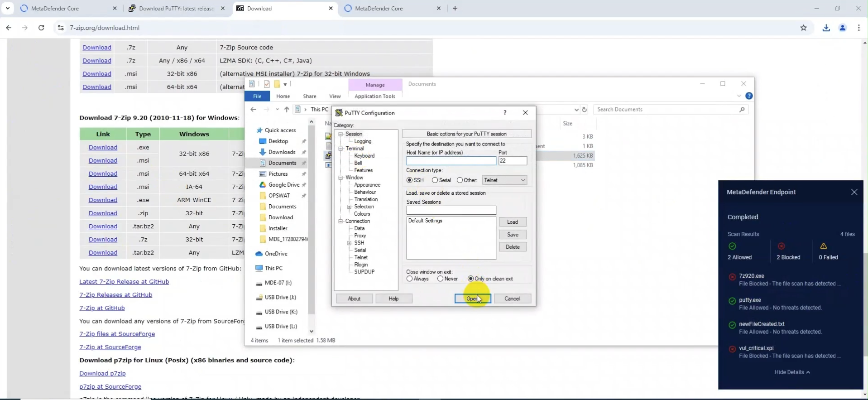Click Port number field
868x400 pixels.
513,161
